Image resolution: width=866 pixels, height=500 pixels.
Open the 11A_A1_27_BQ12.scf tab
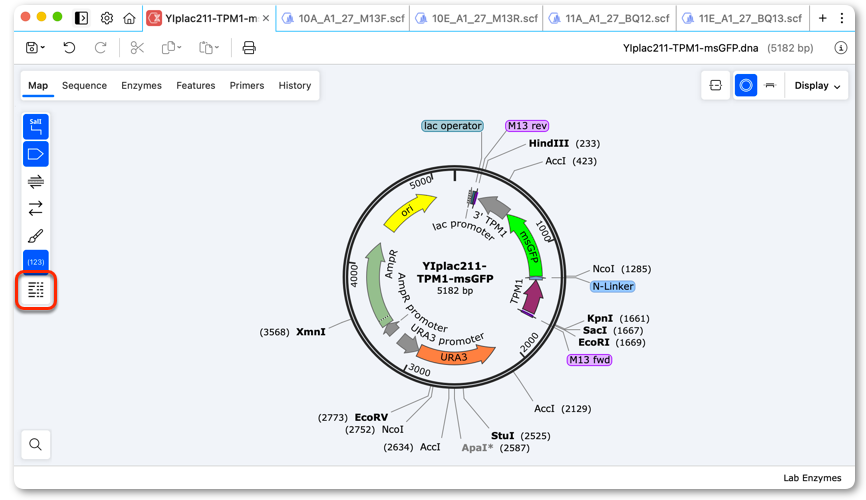click(x=610, y=18)
